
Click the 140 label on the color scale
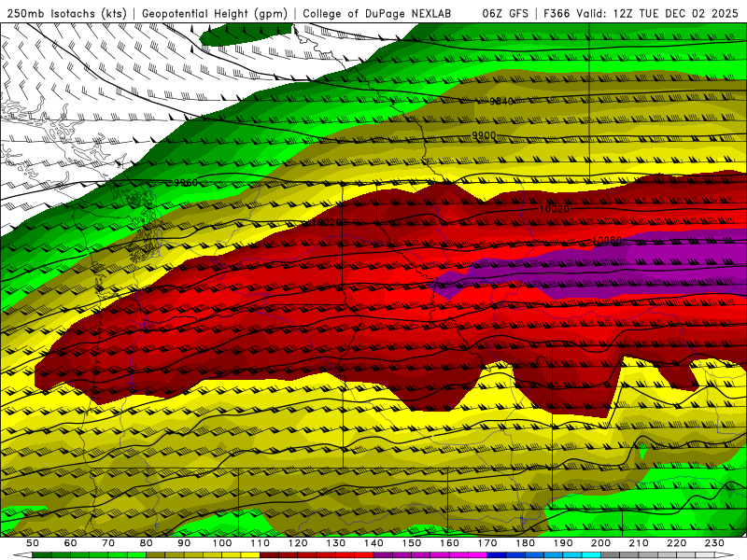(373, 543)
